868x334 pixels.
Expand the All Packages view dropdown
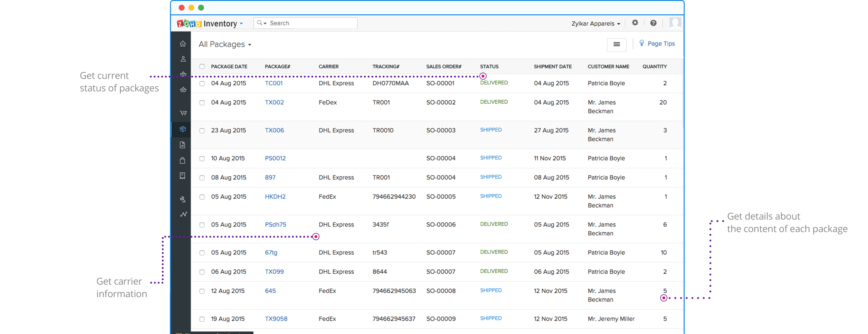(225, 44)
